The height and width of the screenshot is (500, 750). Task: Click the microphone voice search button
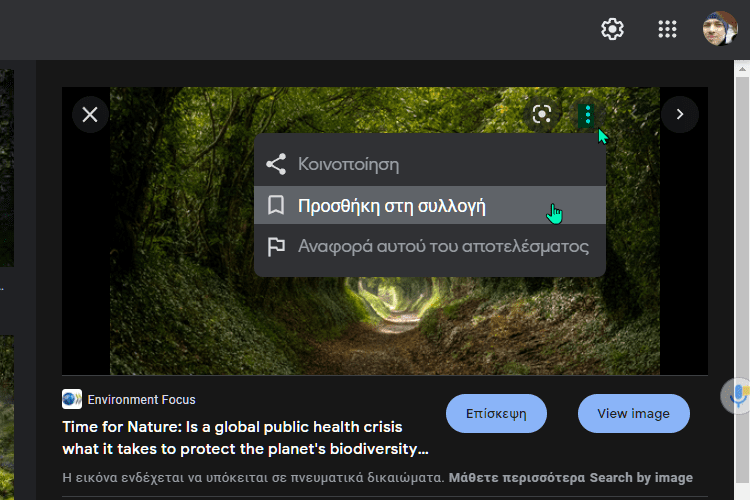(738, 396)
